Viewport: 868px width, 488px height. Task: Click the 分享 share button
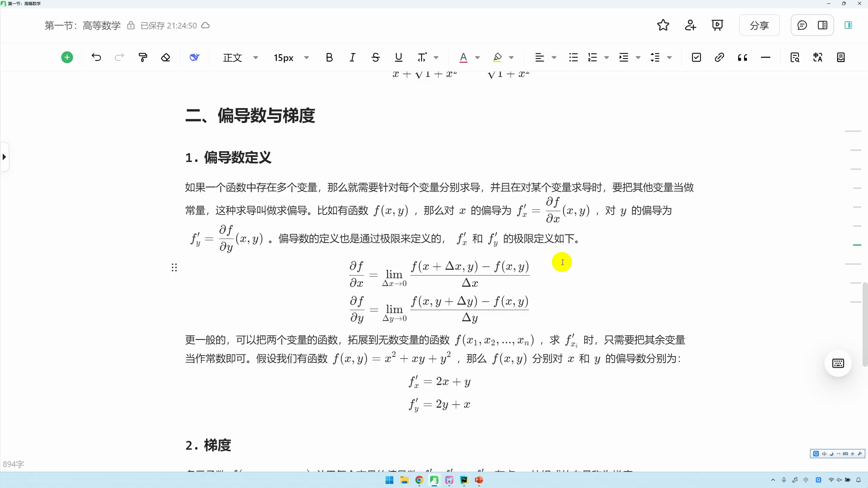(759, 25)
